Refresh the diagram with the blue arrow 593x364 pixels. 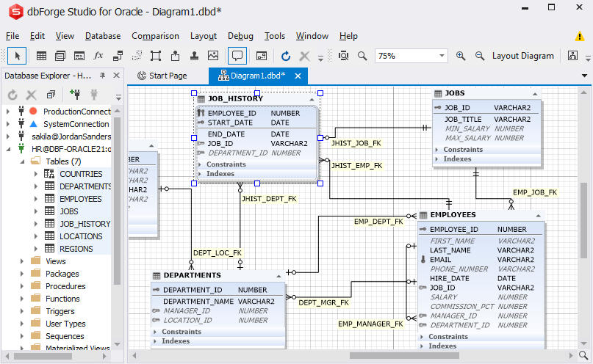pyautogui.click(x=286, y=57)
